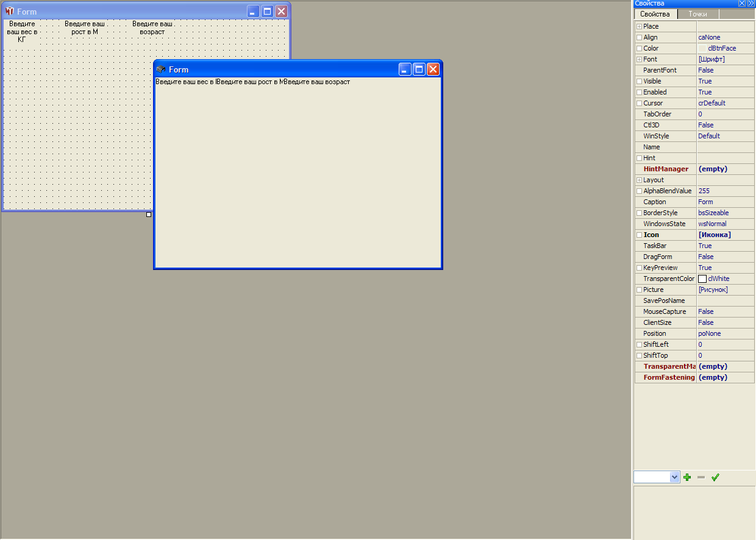The width and height of the screenshot is (756, 540).
Task: Click the double-arrow collapse icon in Свойства header
Action: tap(751, 4)
